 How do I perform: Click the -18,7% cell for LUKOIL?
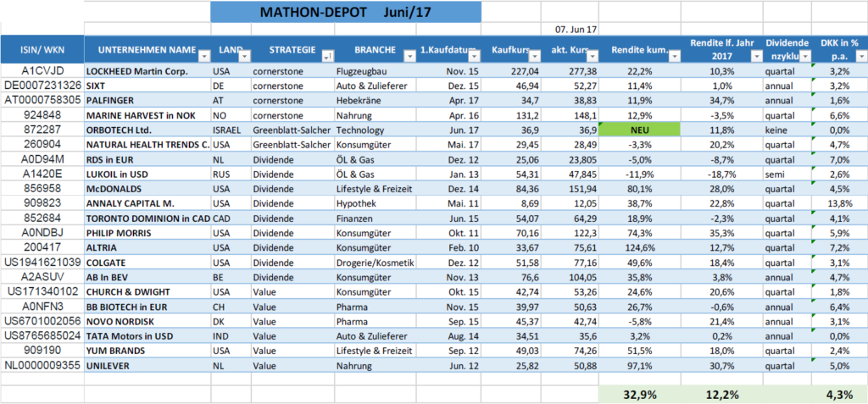pyautogui.click(x=722, y=174)
